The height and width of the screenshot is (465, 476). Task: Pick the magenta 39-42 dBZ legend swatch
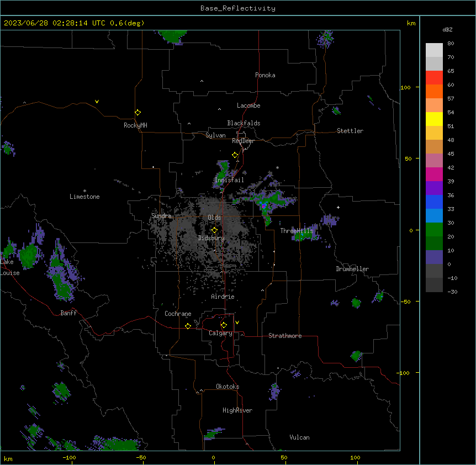pyautogui.click(x=434, y=174)
